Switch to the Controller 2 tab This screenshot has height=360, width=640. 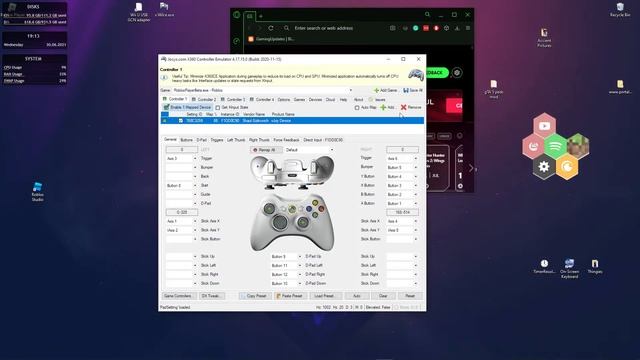coord(204,100)
